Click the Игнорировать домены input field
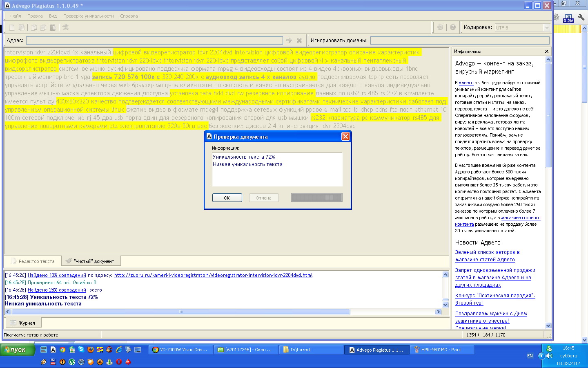The width and height of the screenshot is (588, 368). coord(460,40)
